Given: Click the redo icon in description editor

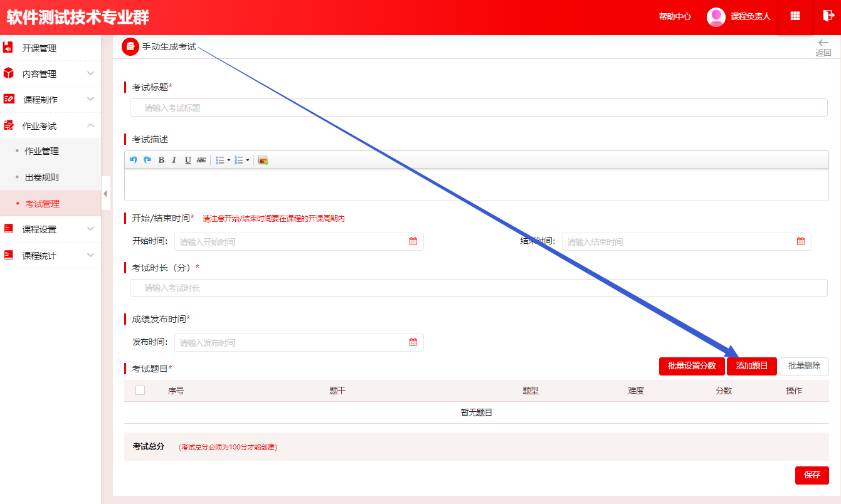Looking at the screenshot, I should [x=147, y=160].
